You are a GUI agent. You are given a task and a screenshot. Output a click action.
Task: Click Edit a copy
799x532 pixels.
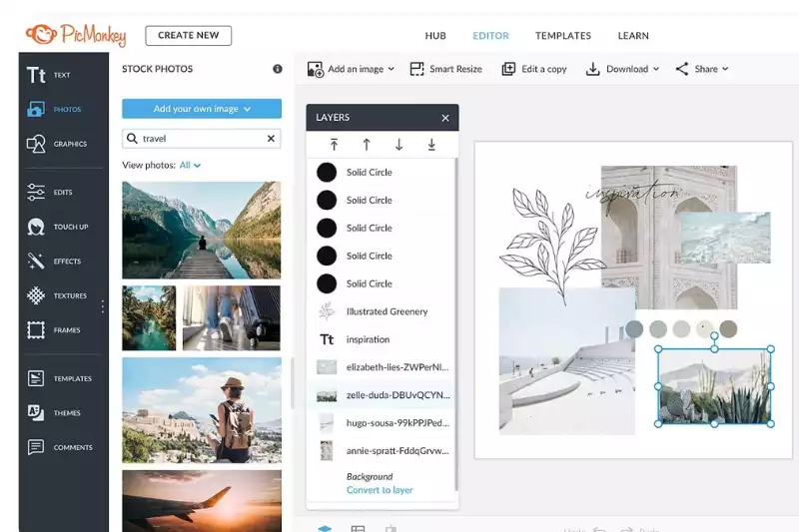(534, 69)
